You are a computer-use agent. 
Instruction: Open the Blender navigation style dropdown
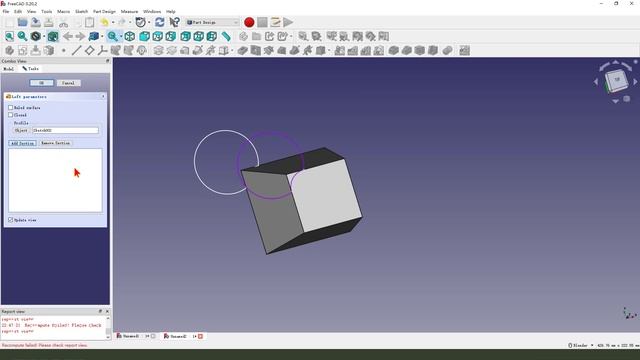point(581,345)
